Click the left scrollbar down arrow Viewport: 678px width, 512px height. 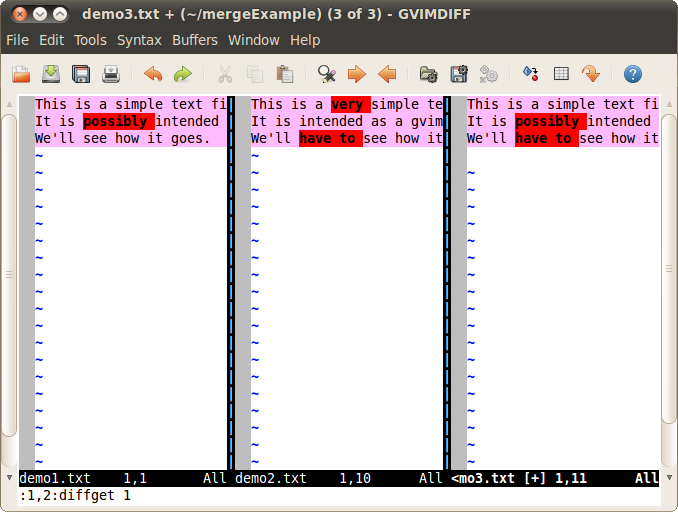tap(9, 478)
